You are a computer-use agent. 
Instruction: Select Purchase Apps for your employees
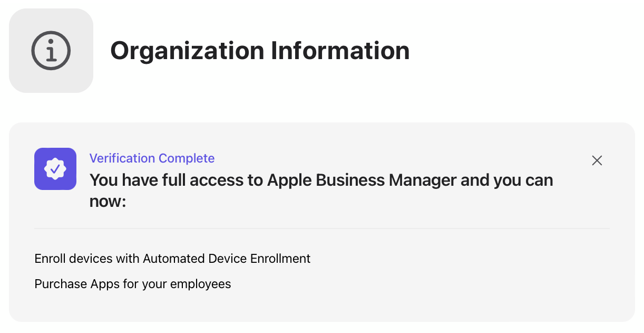tap(132, 284)
